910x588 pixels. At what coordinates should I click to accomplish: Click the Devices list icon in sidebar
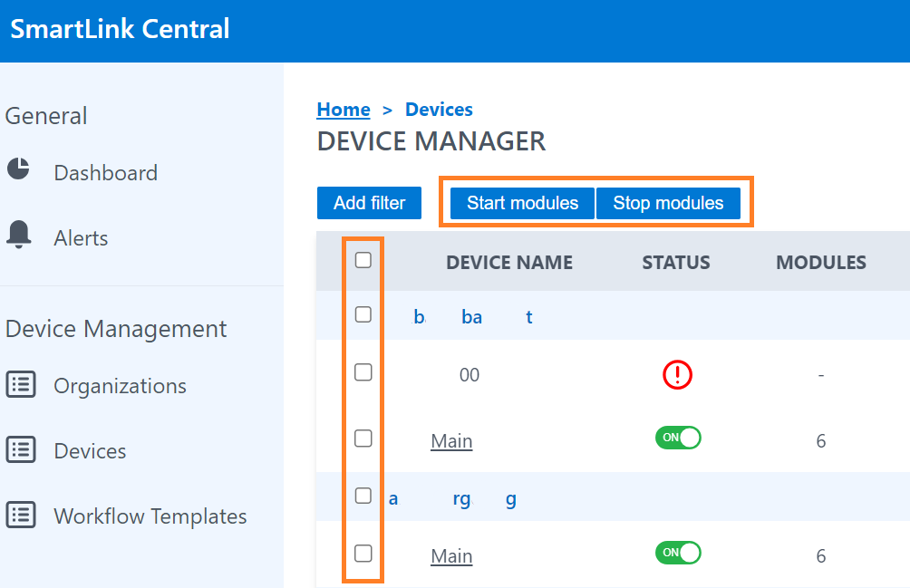pyautogui.click(x=21, y=450)
